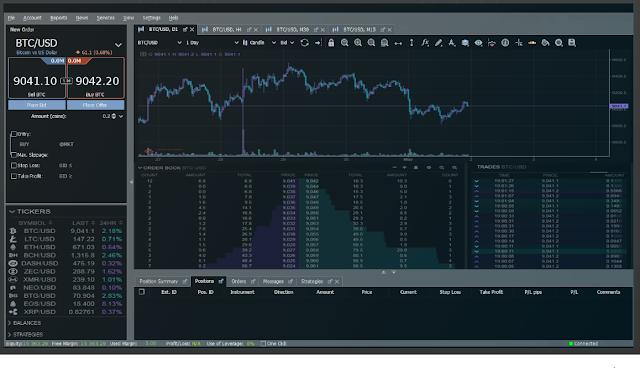
Task: Click the save chart disk icon
Action: pyautogui.click(x=572, y=43)
